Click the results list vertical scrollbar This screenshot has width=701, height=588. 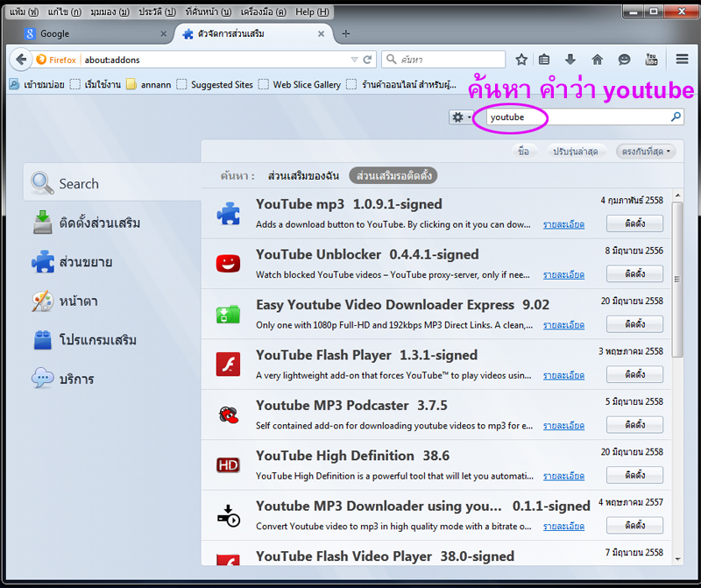(x=677, y=280)
